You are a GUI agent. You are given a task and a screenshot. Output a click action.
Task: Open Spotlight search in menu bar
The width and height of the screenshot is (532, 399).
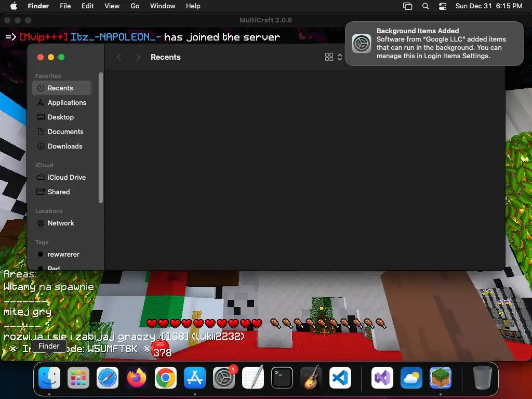(x=425, y=6)
